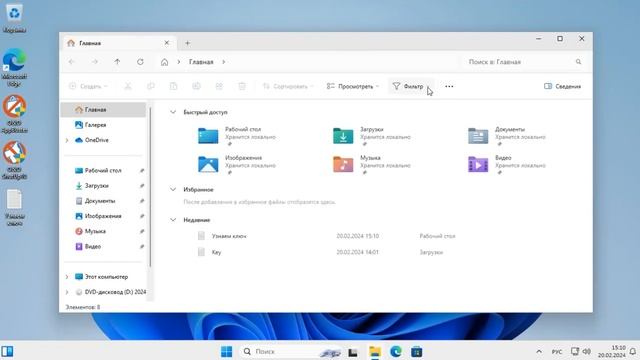The height and width of the screenshot is (360, 640).
Task: Go back with the left arrow
Action: 72,62
